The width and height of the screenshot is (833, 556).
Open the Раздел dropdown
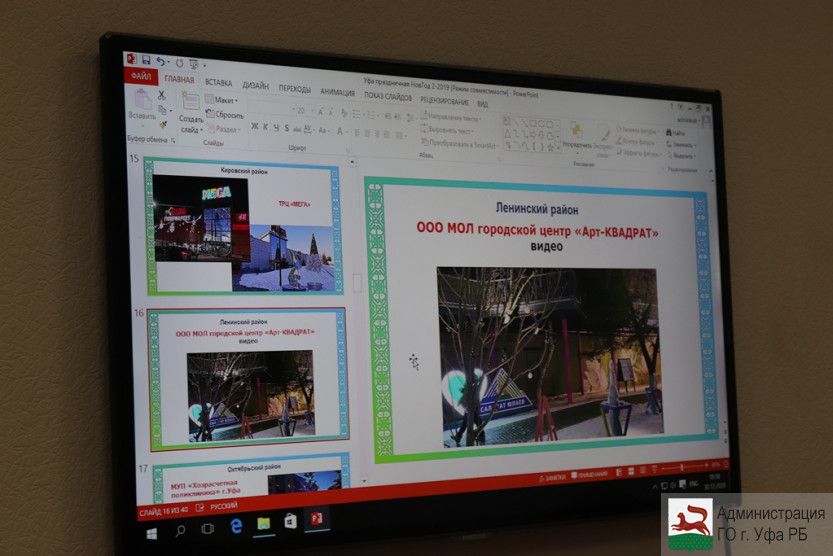coord(224,129)
